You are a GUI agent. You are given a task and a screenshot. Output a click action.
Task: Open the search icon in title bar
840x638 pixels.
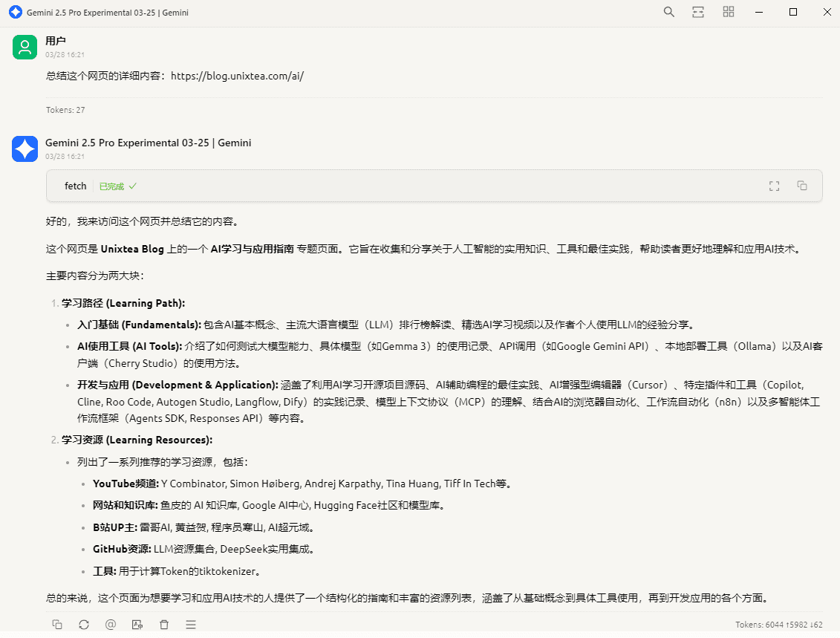[668, 12]
